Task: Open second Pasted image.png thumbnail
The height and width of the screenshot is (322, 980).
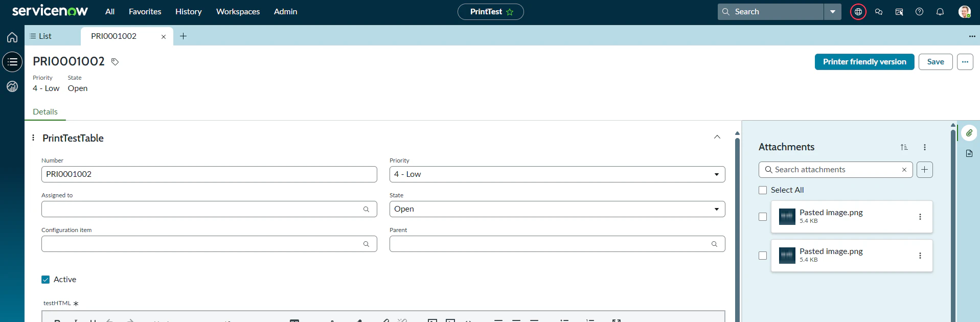Action: (787, 256)
